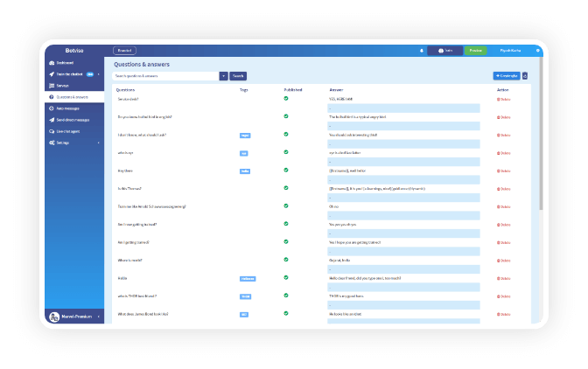588x369 pixels.
Task: Delete the James Bond question
Action: [x=504, y=315]
